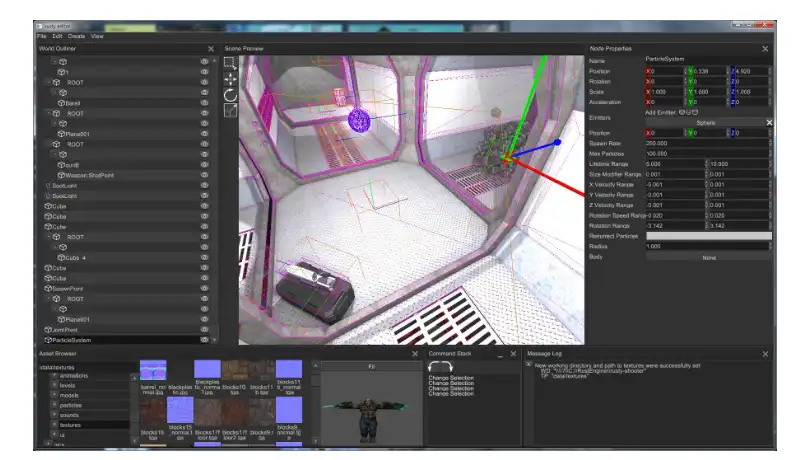Toggle visibility of SpawnPoint node
Viewport: 799px width, 460px height.
pyautogui.click(x=204, y=288)
